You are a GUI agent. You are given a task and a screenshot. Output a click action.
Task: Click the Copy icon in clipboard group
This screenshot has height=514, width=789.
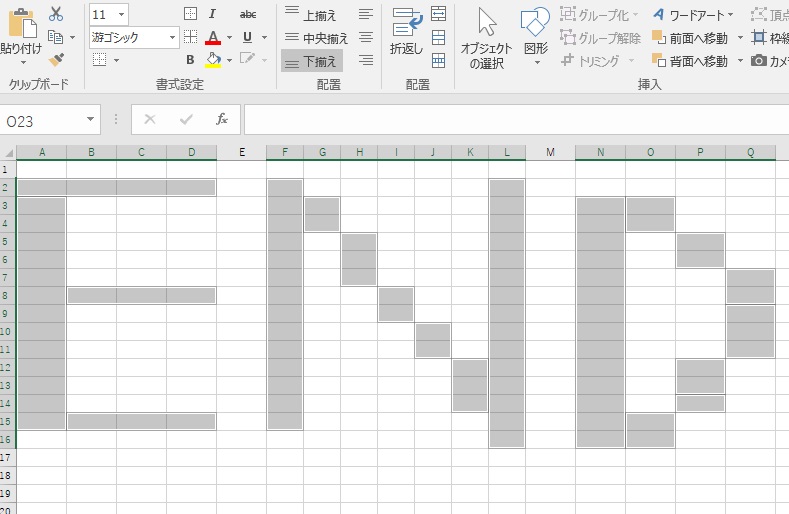click(x=55, y=37)
